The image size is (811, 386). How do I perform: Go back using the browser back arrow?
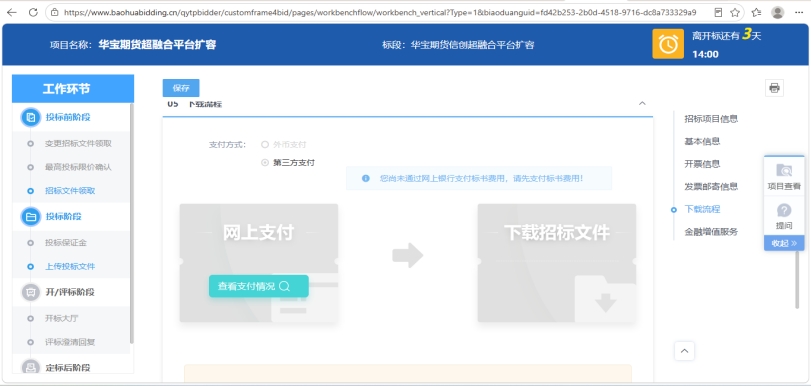[11, 12]
